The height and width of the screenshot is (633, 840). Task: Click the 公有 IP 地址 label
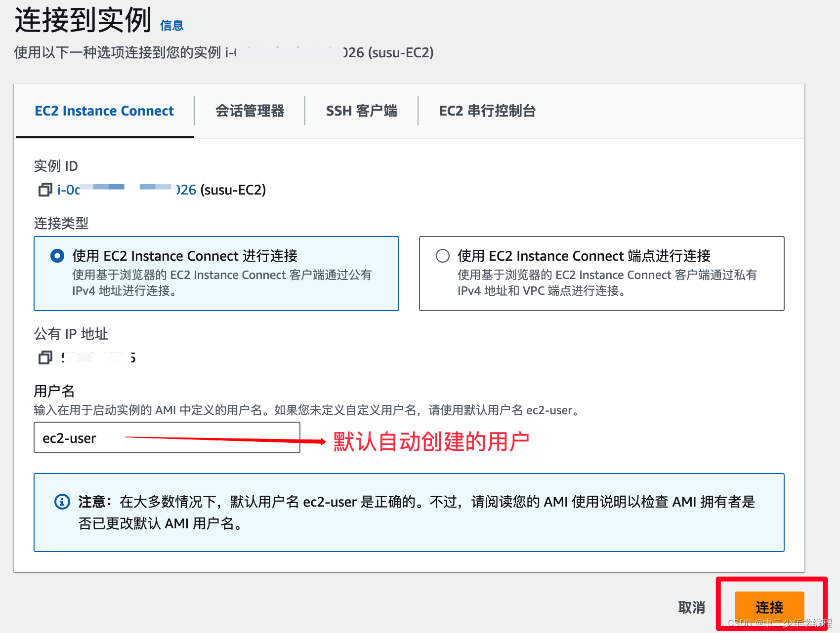[71, 334]
